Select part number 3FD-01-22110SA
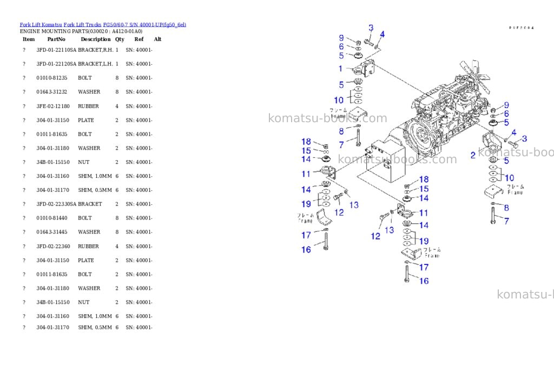Image resolution: width=554 pixels, height=392 pixels. tap(56, 50)
